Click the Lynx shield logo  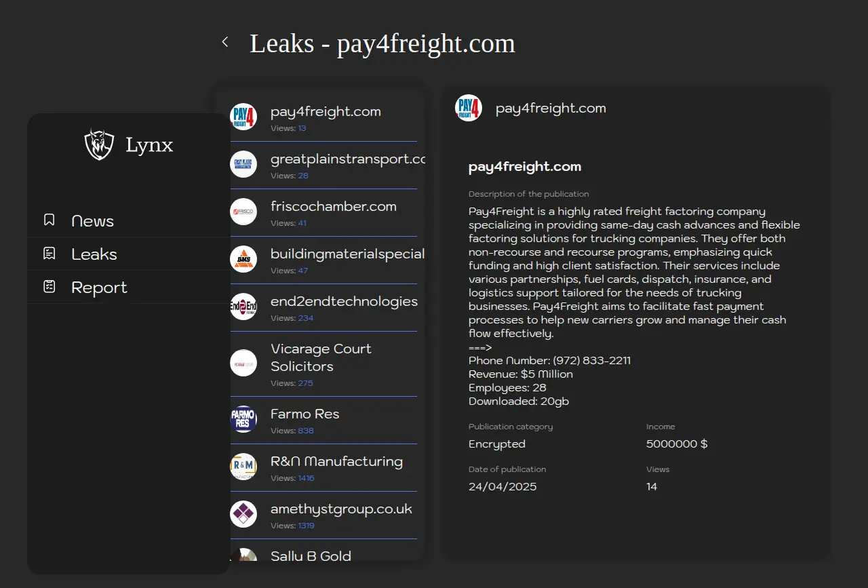[x=99, y=144]
